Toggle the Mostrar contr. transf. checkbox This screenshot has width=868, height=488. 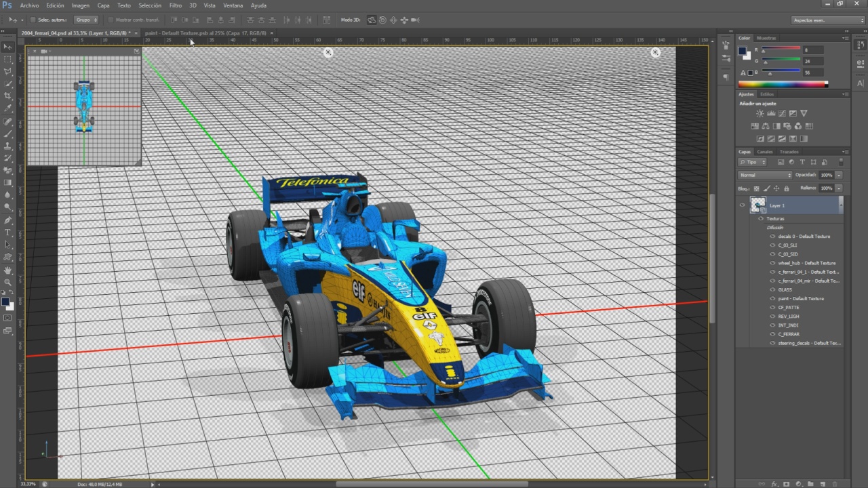pos(111,20)
